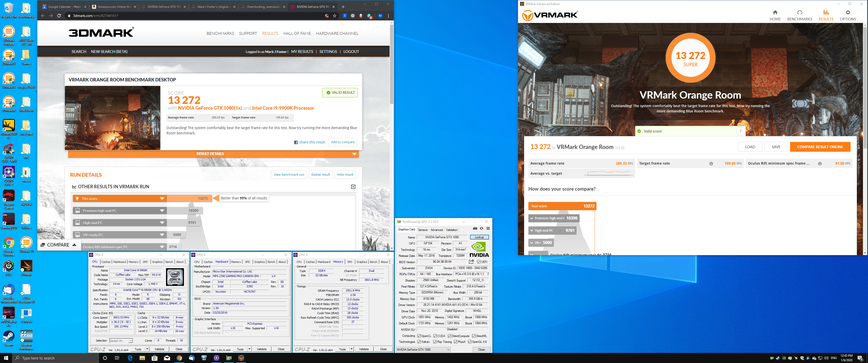The image size is (868, 363).
Task: Open Chrome three-dot menu
Action: [x=388, y=15]
